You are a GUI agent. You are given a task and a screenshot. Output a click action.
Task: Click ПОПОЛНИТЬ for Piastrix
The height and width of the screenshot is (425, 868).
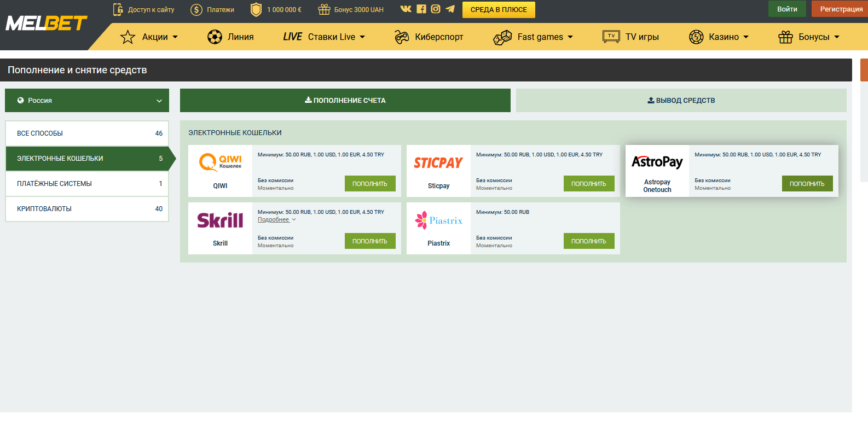click(x=589, y=241)
